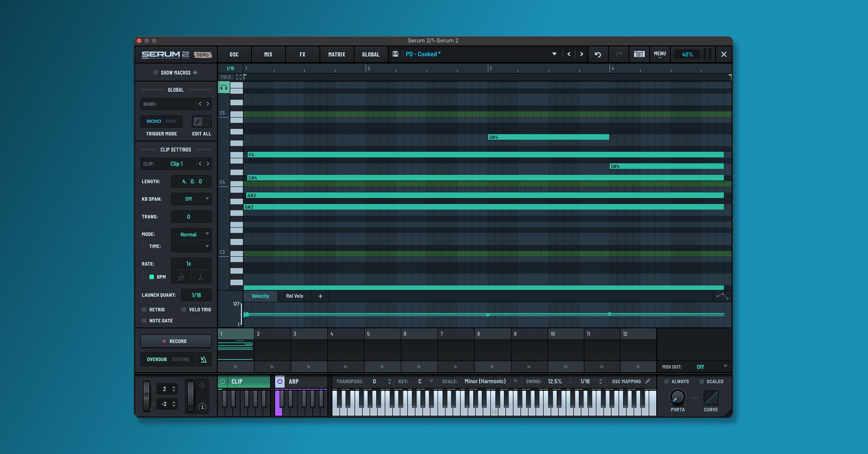868x454 pixels.
Task: Switch to the MIX tab
Action: point(268,54)
